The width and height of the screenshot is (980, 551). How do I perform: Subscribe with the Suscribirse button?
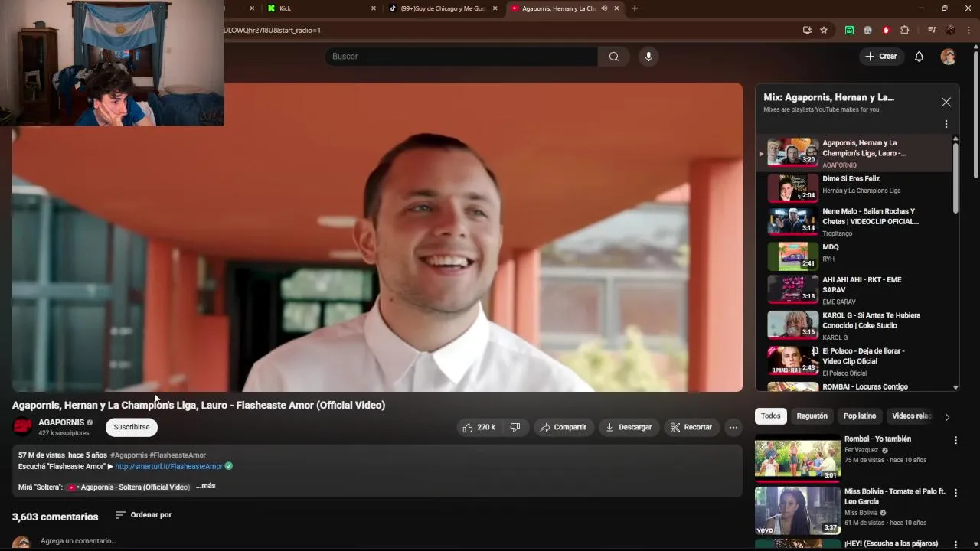click(x=132, y=427)
